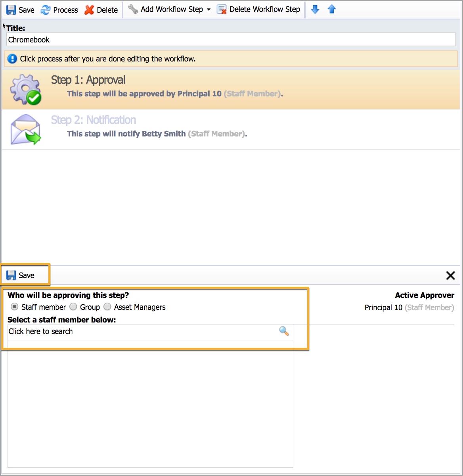This screenshot has width=463, height=476.
Task: Click the empty staff results list box
Action: tap(150, 404)
